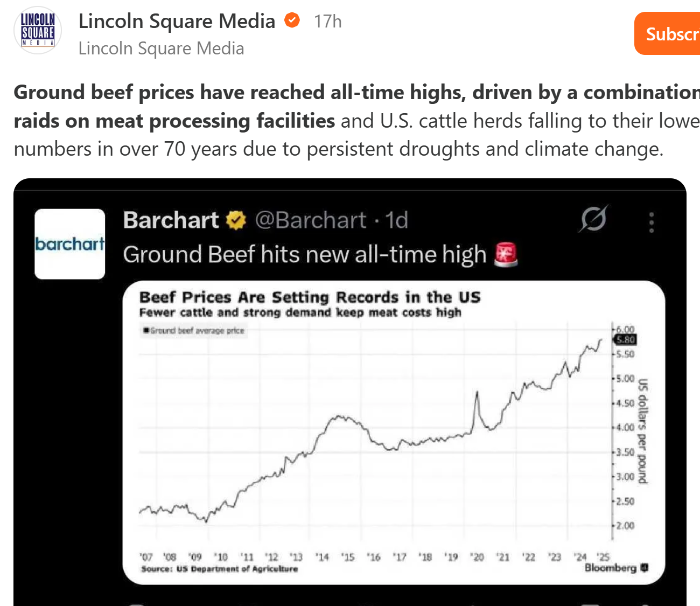Viewport: 700px width, 606px height.
Task: Click the US Department of Agriculture source line
Action: (219, 569)
